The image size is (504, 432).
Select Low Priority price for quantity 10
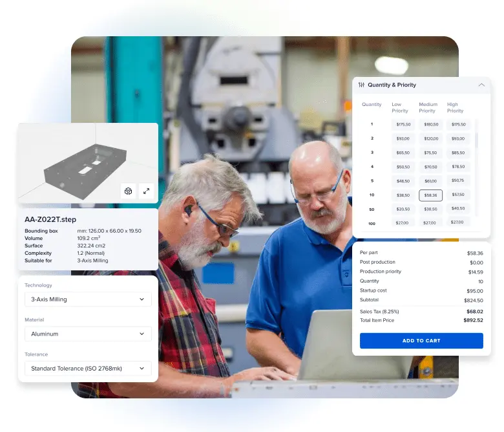[x=403, y=195]
